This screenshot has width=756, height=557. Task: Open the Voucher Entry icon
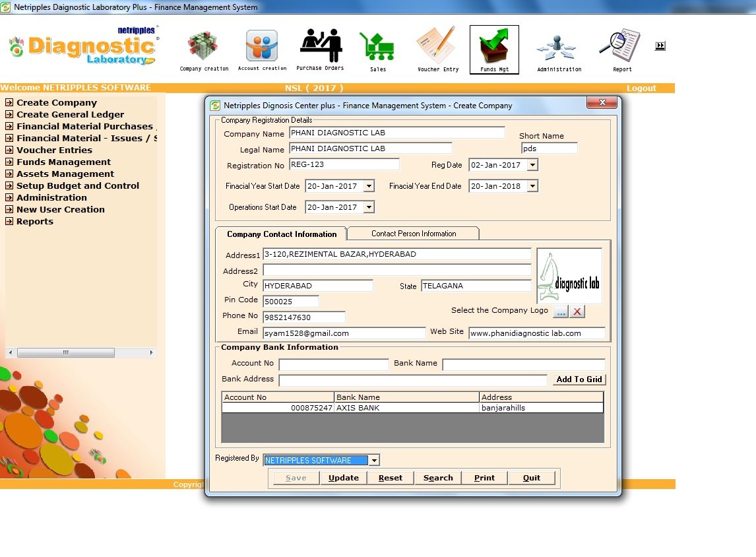[437, 46]
